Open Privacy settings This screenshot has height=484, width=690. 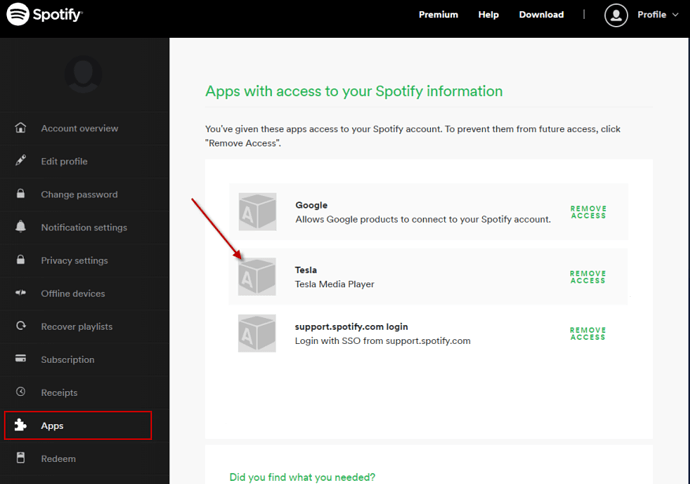(x=74, y=260)
